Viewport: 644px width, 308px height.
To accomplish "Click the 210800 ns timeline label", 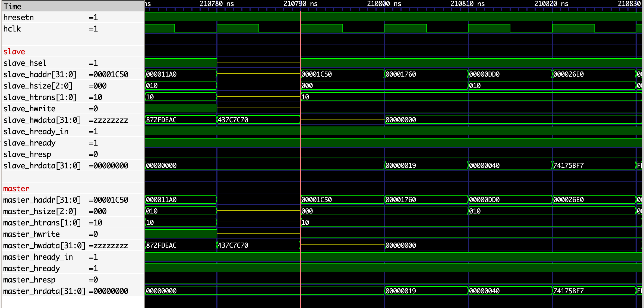I will (x=384, y=4).
